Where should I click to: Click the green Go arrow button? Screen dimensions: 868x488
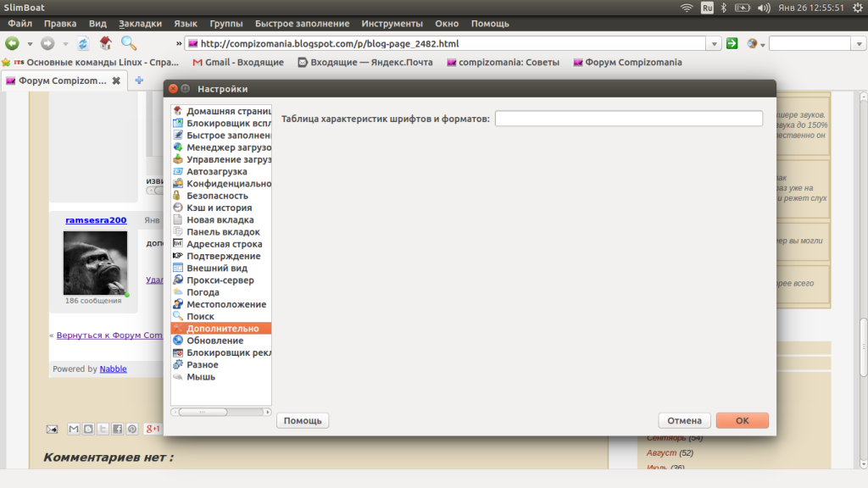[732, 43]
